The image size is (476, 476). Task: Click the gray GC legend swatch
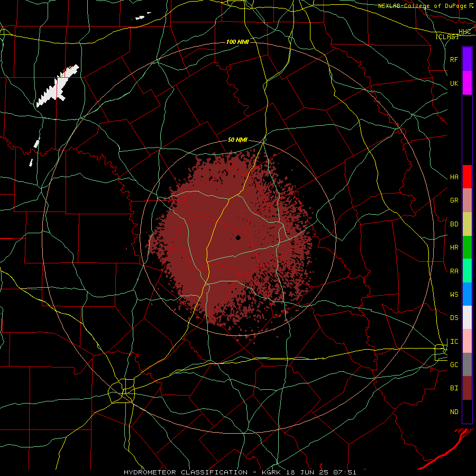(467, 364)
